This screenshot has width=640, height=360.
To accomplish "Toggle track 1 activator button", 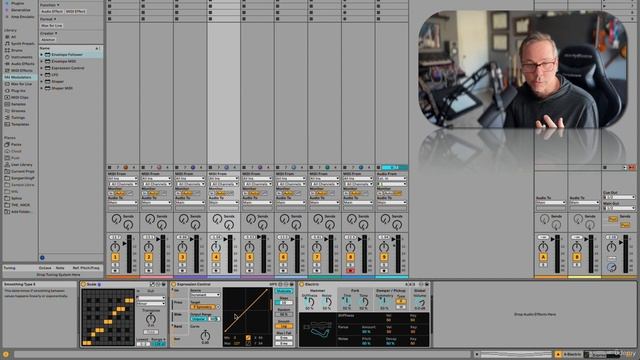I will point(115,257).
